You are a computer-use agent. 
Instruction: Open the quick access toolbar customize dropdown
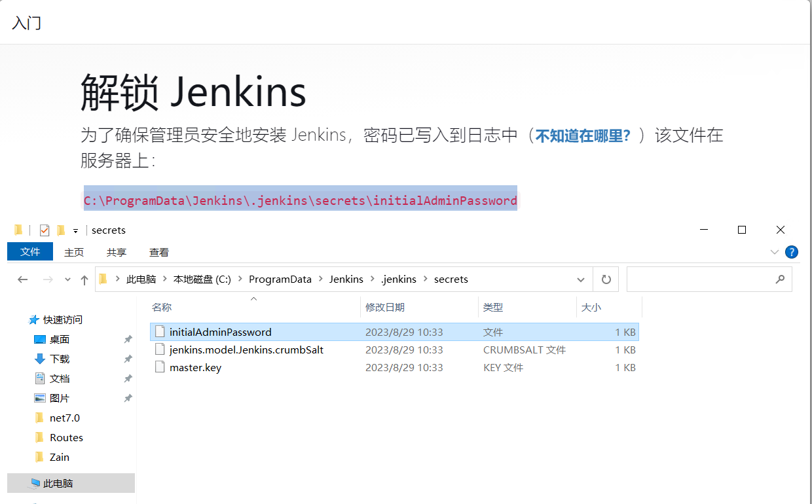point(75,230)
